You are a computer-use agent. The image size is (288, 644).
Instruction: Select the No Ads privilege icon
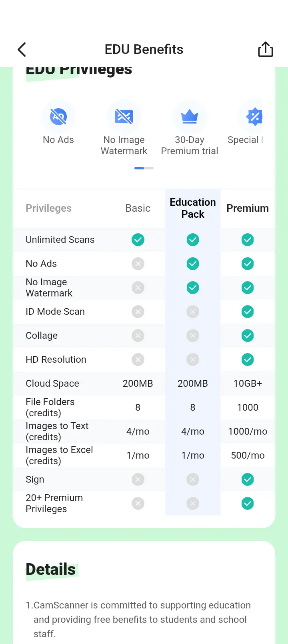click(58, 117)
